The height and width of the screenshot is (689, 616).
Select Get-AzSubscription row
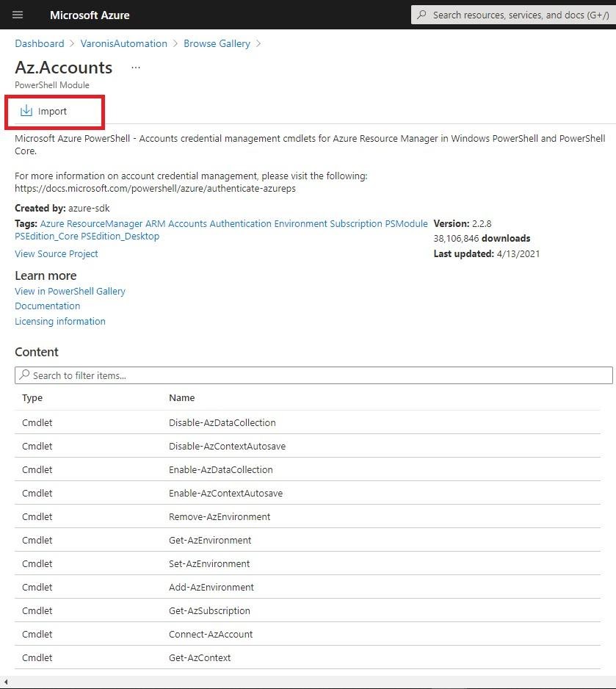[x=308, y=610]
